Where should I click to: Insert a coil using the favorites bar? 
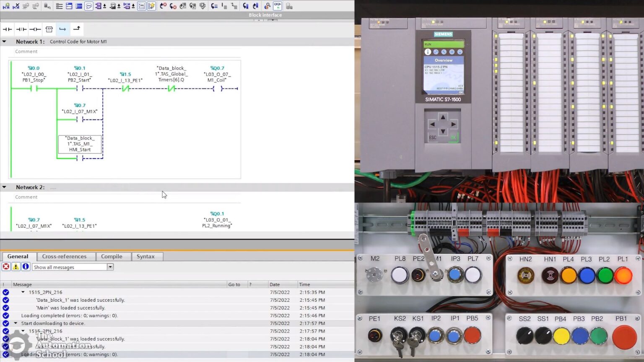pyautogui.click(x=35, y=29)
